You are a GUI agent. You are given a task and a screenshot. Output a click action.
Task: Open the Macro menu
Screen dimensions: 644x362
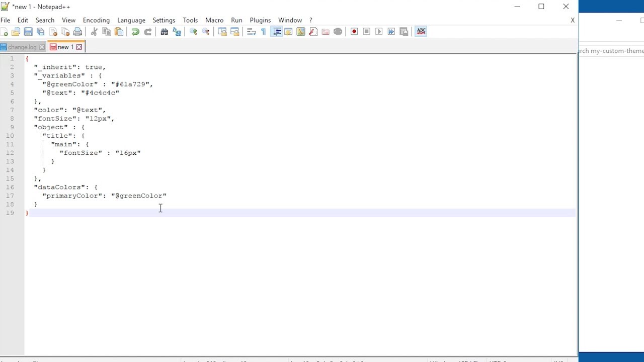[x=214, y=20]
